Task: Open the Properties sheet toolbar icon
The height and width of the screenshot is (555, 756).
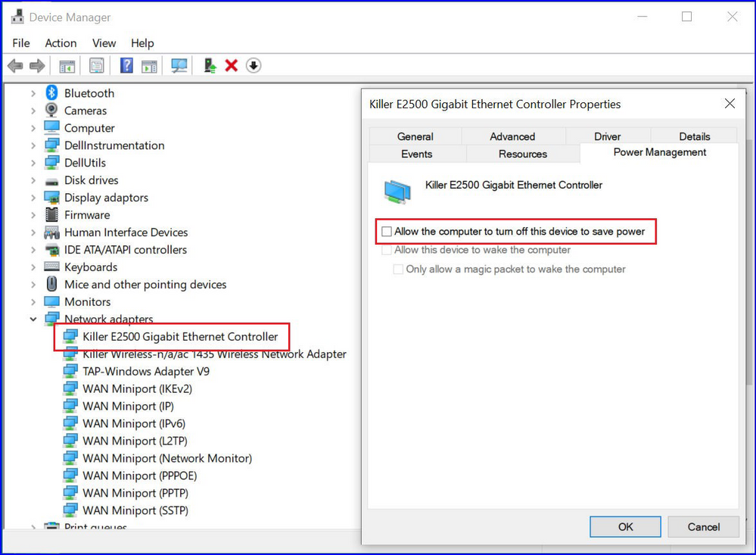Action: pyautogui.click(x=96, y=66)
